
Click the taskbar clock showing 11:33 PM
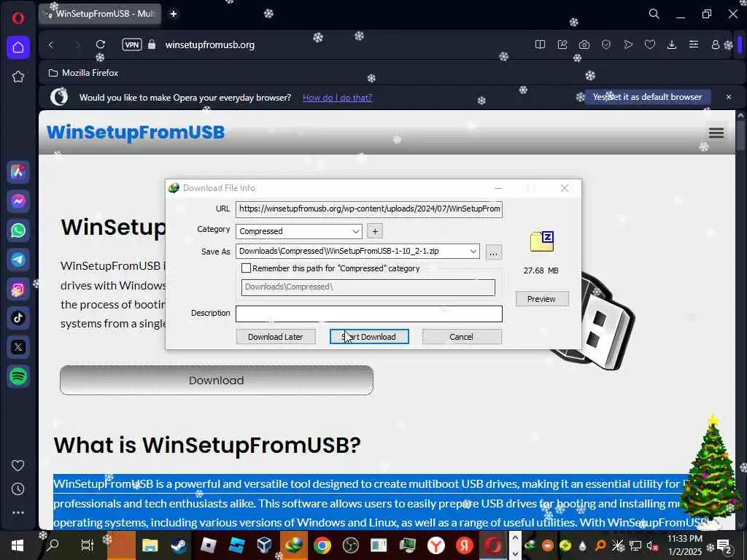pos(684,545)
